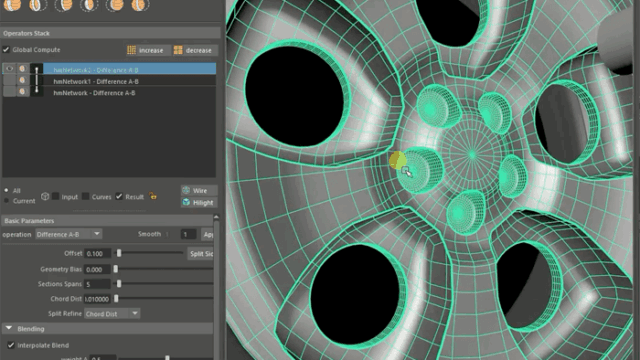640x360 pixels.
Task: Click the cube icon beside the Input checkbox
Action: pyautogui.click(x=45, y=196)
